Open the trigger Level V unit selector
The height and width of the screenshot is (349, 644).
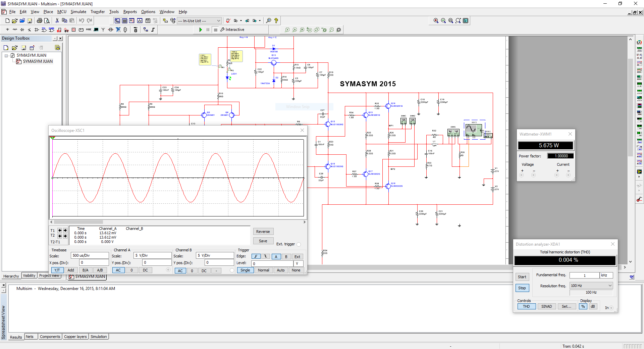point(299,263)
